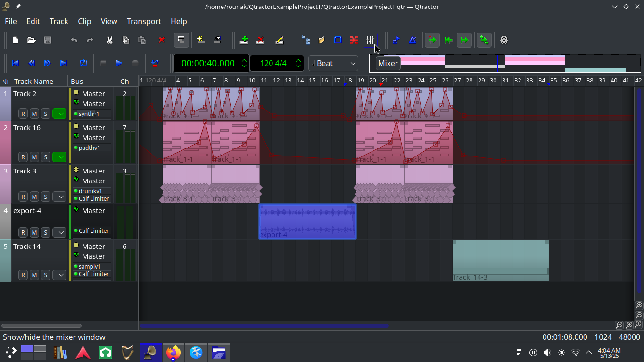
Task: Toggle the Loop transport button
Action: point(83,63)
